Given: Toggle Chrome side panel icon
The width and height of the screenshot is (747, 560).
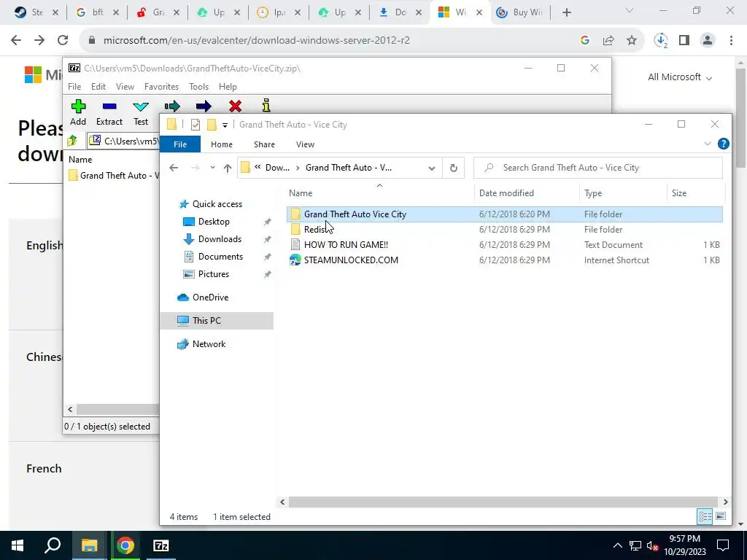Looking at the screenshot, I should (684, 41).
